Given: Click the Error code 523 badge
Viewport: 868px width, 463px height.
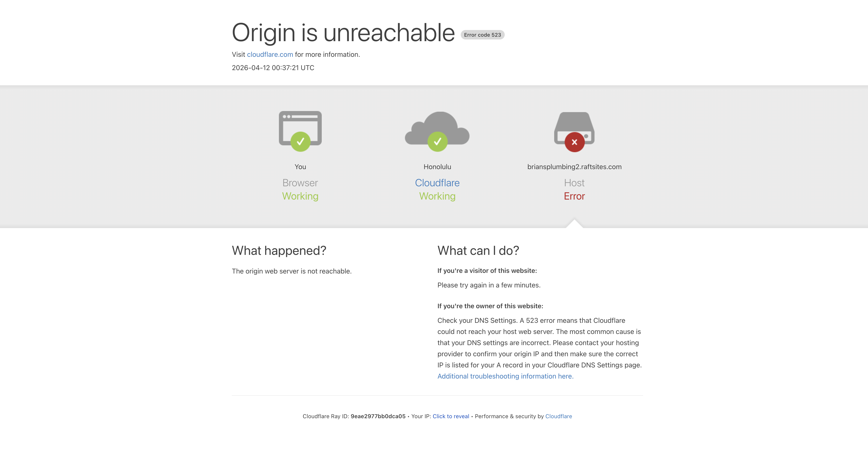Looking at the screenshot, I should 482,35.
